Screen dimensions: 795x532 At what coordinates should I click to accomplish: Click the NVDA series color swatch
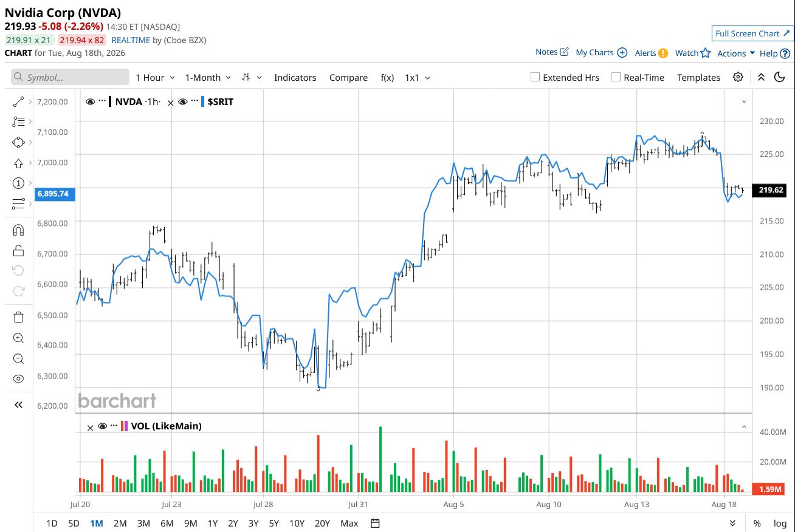109,101
